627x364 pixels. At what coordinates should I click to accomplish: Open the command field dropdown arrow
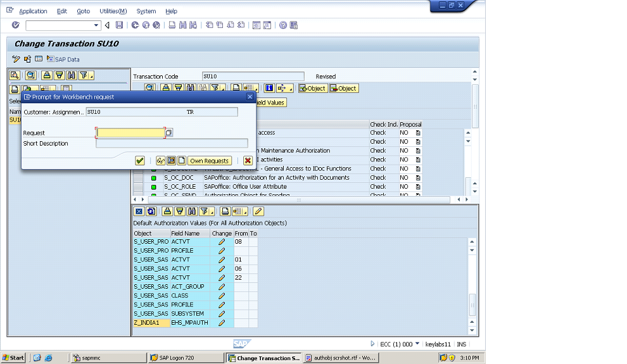[96, 25]
